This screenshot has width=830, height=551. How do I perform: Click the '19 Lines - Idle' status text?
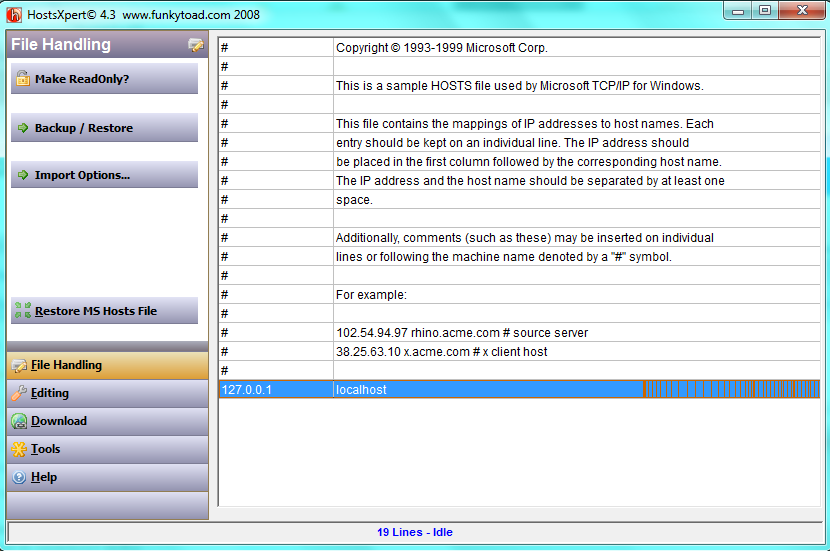pos(414,532)
